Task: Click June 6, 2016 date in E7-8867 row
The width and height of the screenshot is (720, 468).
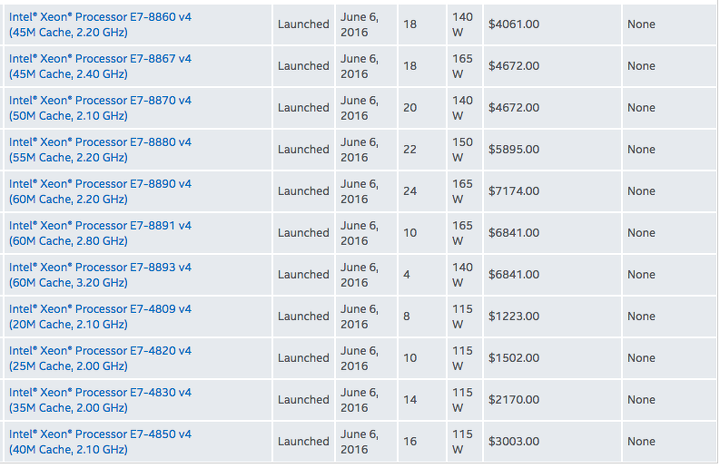Action: click(360, 66)
